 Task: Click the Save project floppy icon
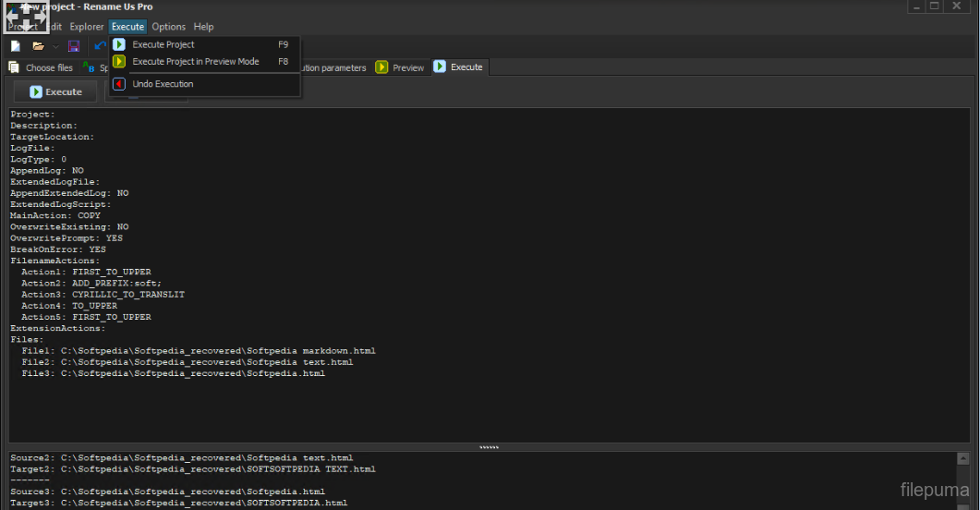tap(74, 46)
